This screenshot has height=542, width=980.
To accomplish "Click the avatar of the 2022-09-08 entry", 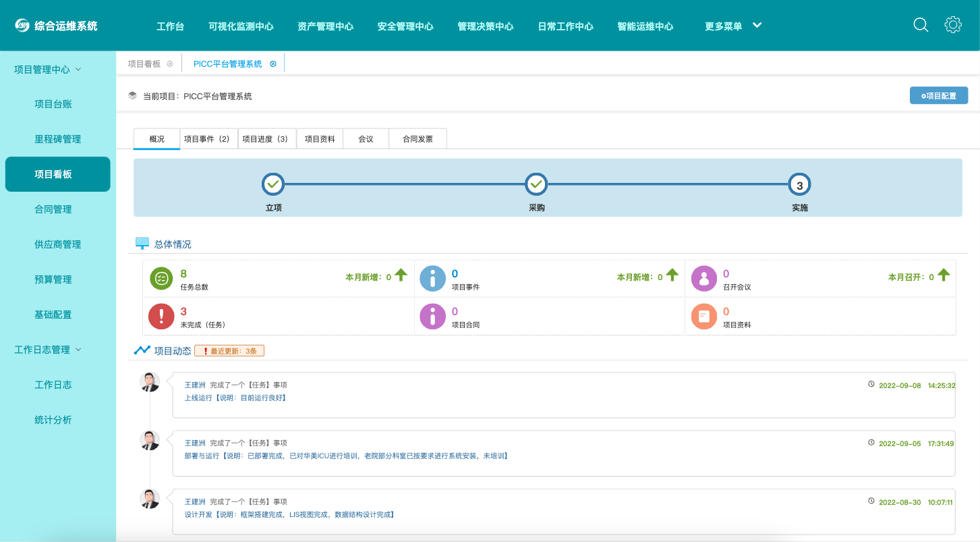I will [x=150, y=382].
